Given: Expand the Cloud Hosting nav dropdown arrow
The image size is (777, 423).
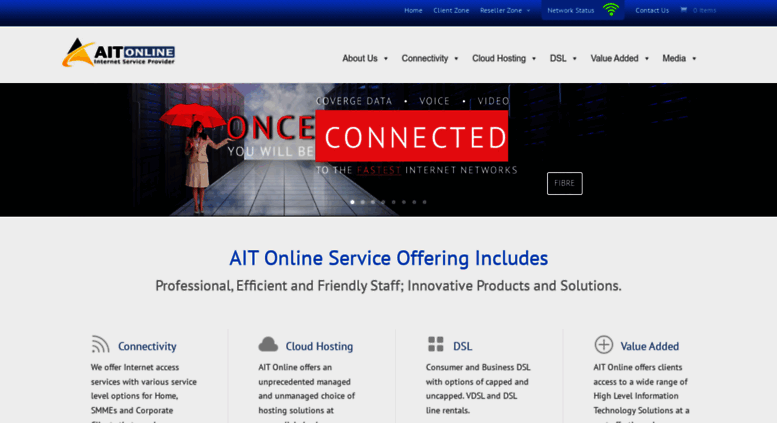Looking at the screenshot, I should 534,58.
